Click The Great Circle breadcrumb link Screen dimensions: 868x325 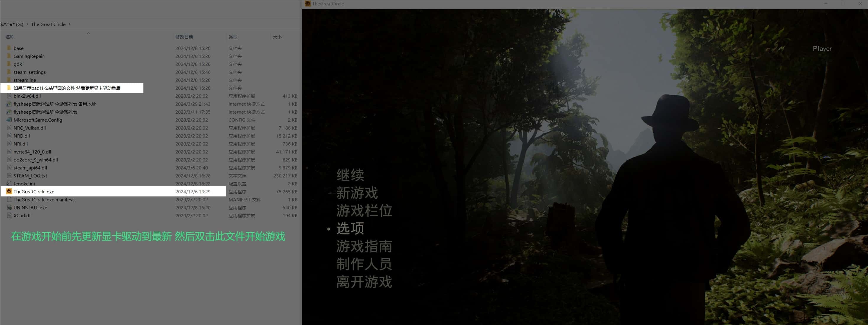48,24
